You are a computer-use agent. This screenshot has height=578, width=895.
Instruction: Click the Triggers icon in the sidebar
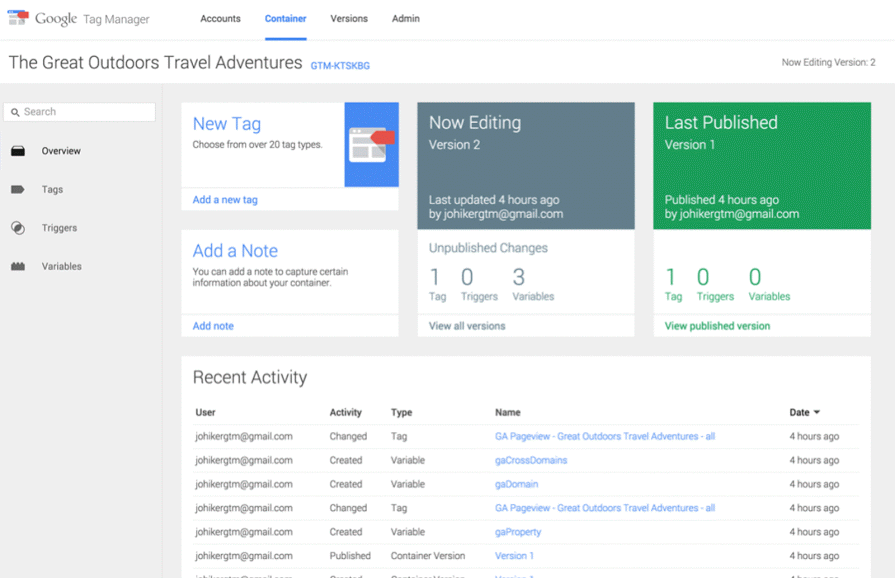click(x=18, y=228)
